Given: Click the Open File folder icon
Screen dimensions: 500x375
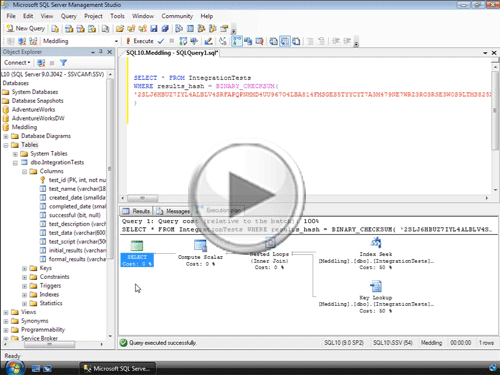Looking at the screenshot, I should [120, 29].
